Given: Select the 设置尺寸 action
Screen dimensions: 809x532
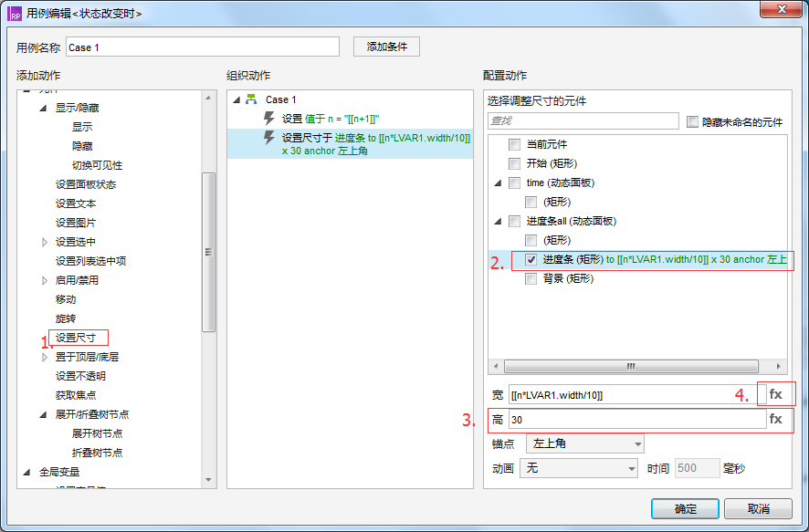Looking at the screenshot, I should pyautogui.click(x=76, y=338).
